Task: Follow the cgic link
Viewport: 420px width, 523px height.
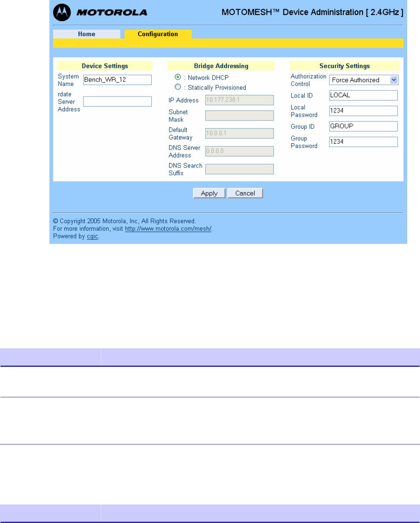Action: 92,236
